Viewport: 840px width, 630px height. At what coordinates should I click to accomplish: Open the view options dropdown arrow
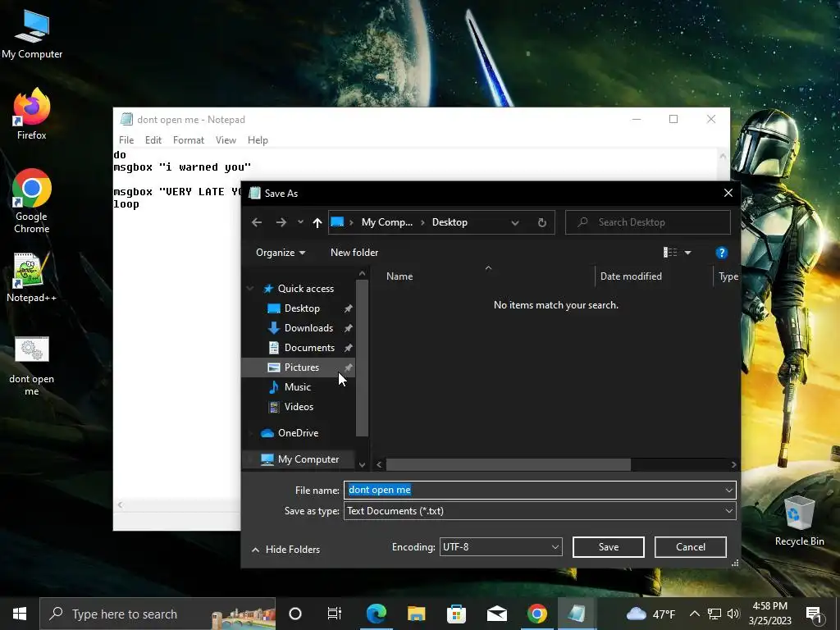688,253
